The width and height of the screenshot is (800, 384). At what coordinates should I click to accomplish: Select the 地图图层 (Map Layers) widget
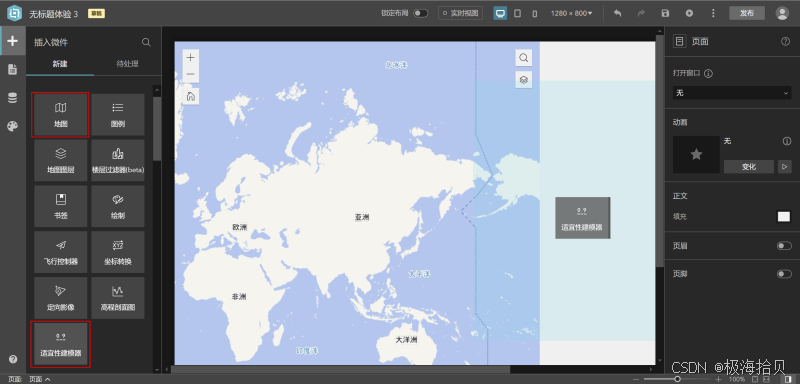click(60, 161)
